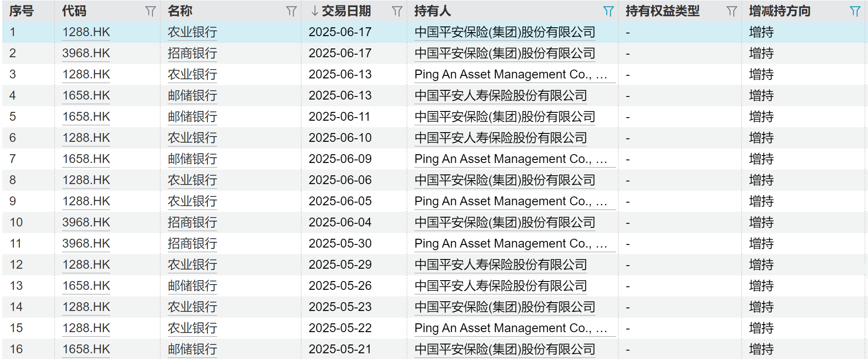Open 农业银行 name link in row 1

[192, 32]
